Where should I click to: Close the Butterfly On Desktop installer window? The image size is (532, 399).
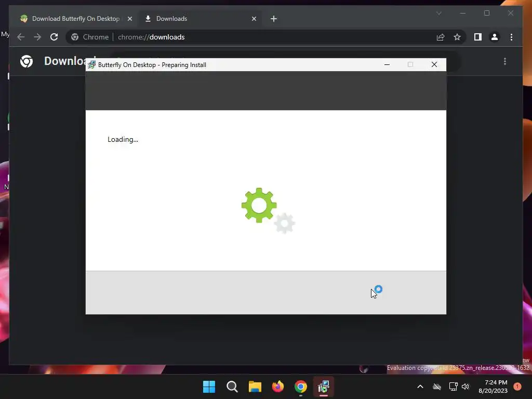click(434, 64)
